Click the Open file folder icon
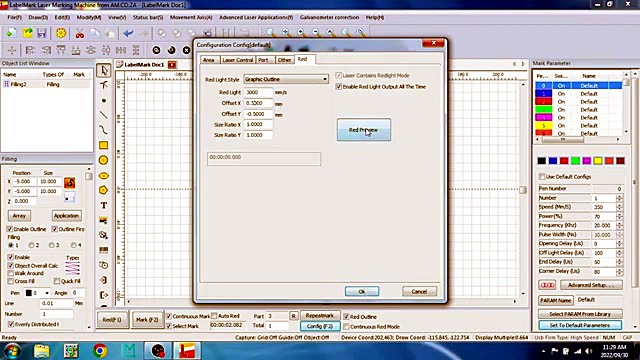This screenshot has height=360, width=640. pyautogui.click(x=27, y=33)
